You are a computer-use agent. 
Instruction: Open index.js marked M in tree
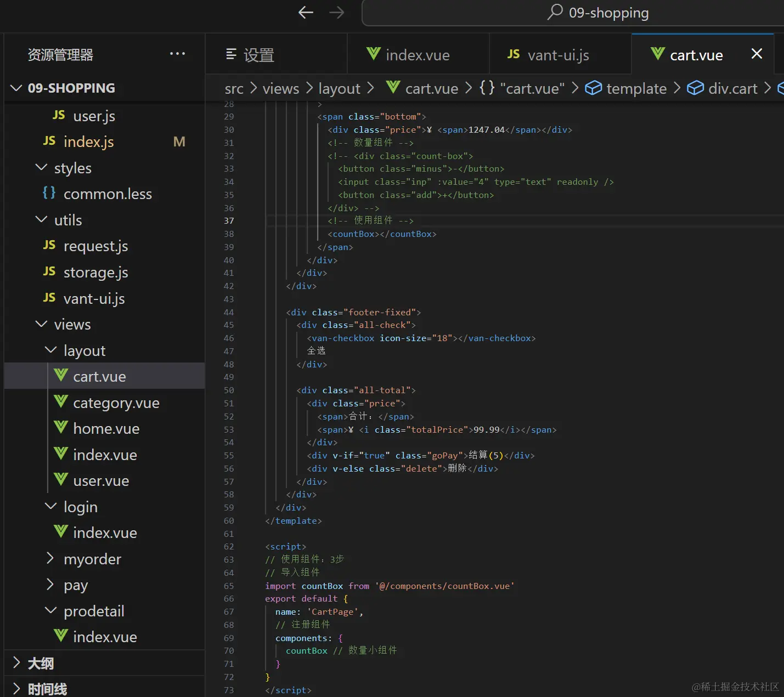[104, 141]
